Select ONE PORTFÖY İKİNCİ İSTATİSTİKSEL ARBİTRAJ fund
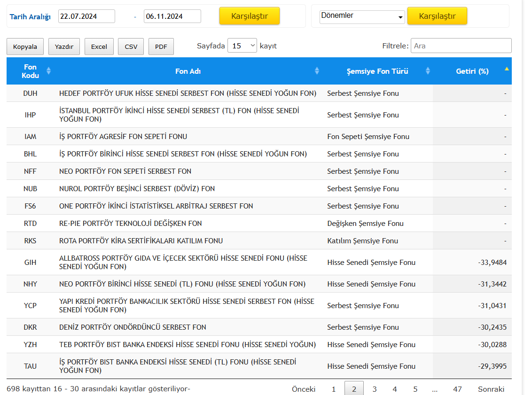The width and height of the screenshot is (532, 395). (x=156, y=206)
